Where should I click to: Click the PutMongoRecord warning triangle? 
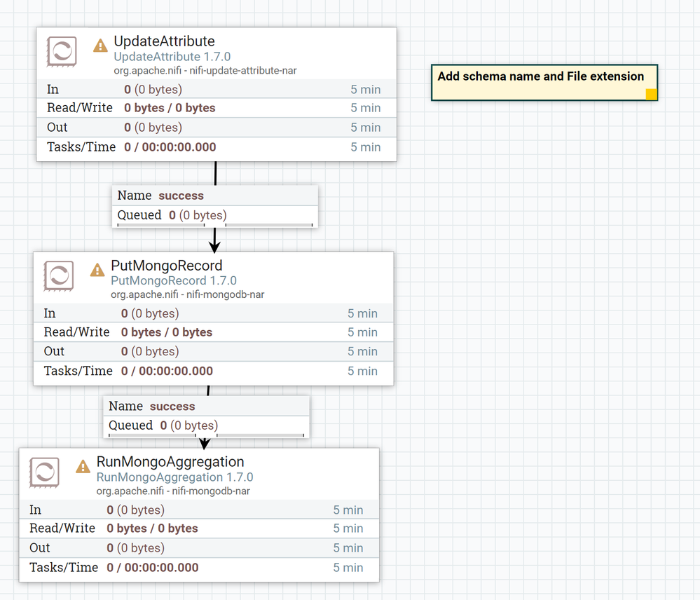pyautogui.click(x=97, y=270)
